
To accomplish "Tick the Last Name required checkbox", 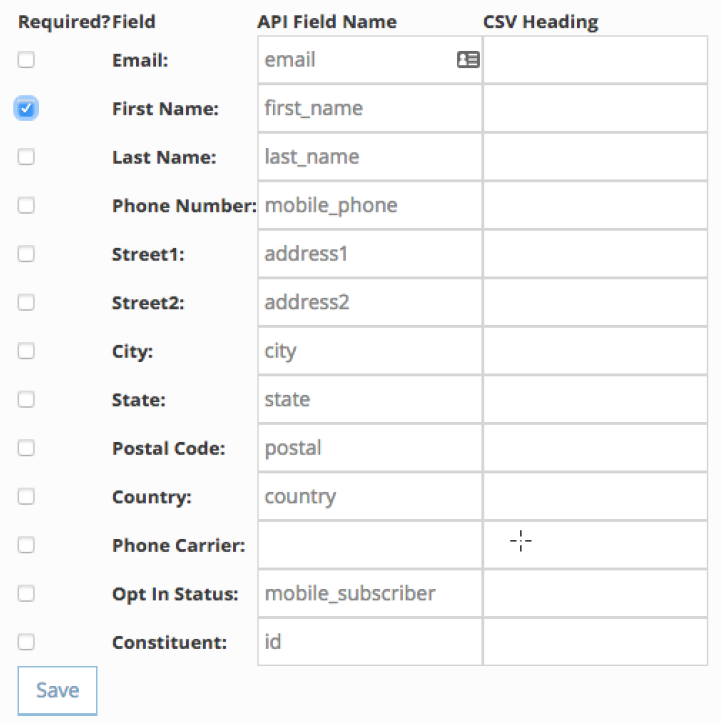I will (26, 157).
